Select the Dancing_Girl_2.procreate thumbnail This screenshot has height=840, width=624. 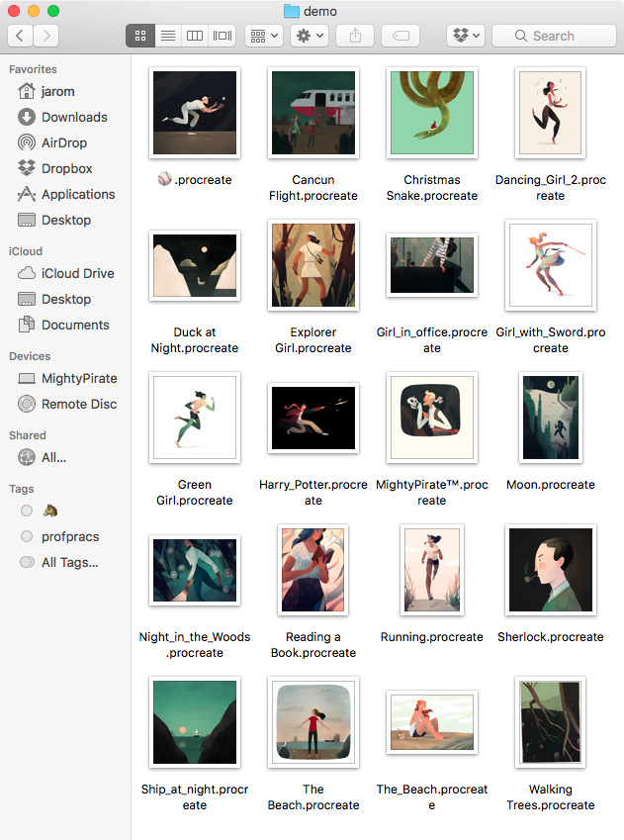click(x=550, y=113)
